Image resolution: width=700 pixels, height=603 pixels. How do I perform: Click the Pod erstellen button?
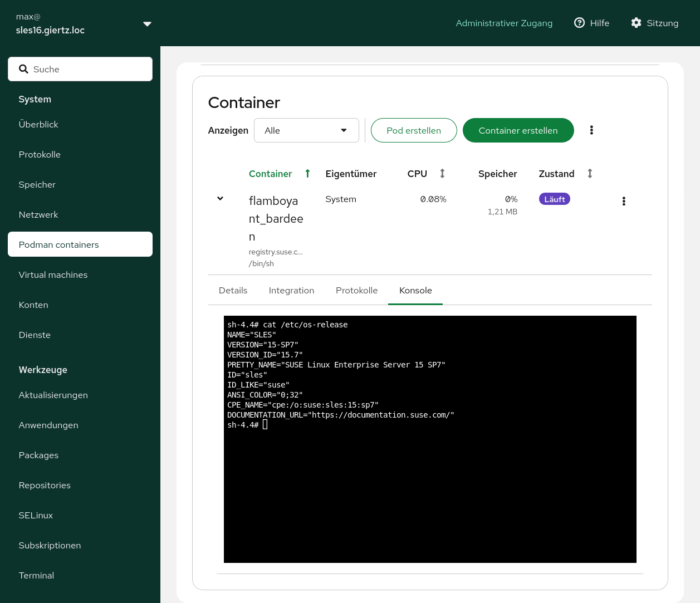tap(414, 130)
